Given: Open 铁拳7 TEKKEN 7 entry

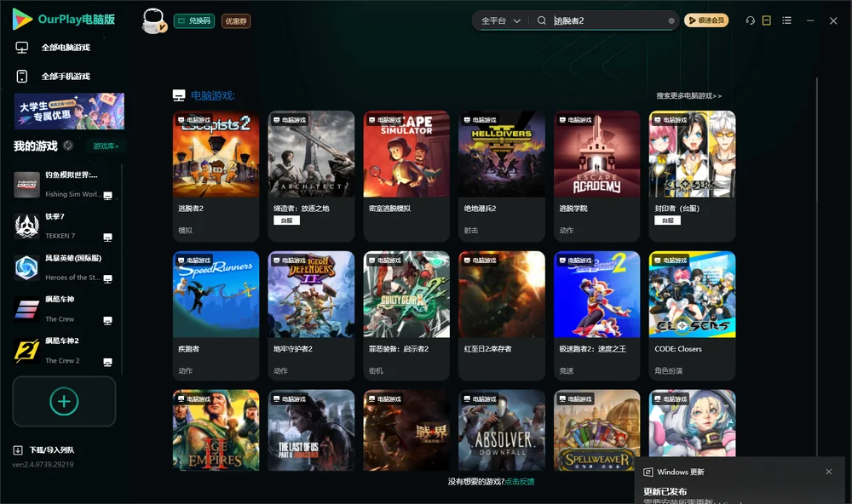Looking at the screenshot, I should [x=64, y=226].
